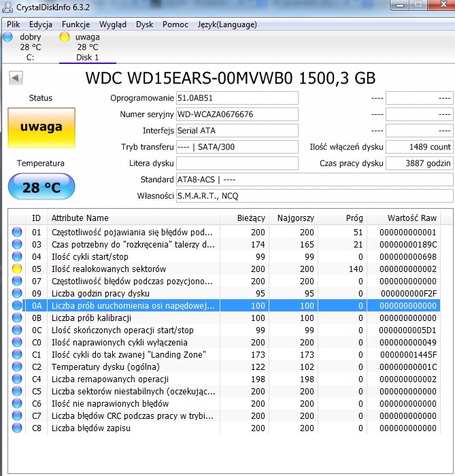Viewport: 455px width, 476px height.
Task: Select the 'dobry' C: disk tab
Action: [x=31, y=47]
